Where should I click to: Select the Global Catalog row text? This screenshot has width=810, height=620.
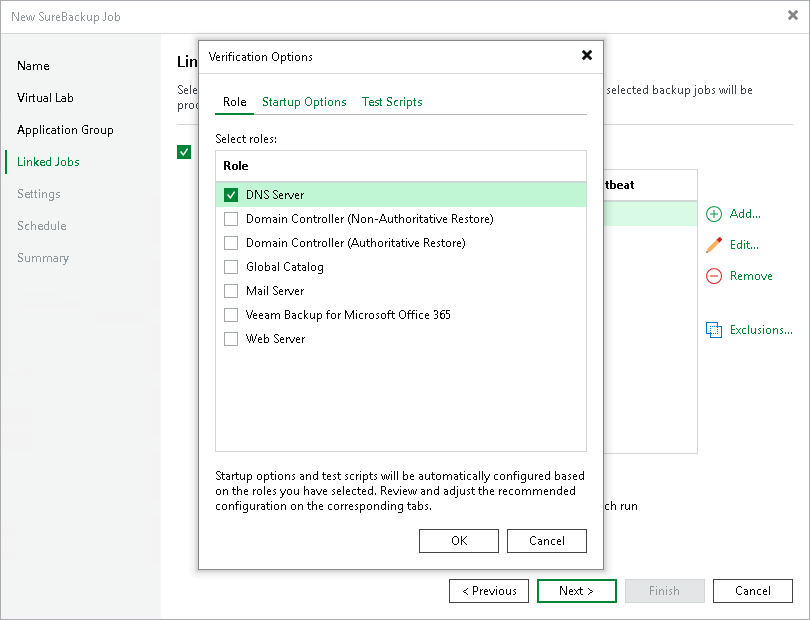tap(285, 267)
